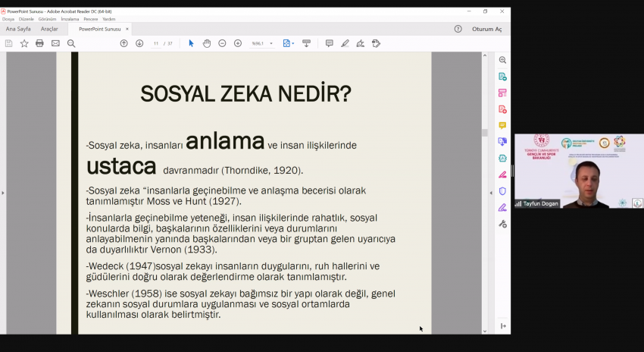Collapse the right tools pane arrow

[x=490, y=193]
